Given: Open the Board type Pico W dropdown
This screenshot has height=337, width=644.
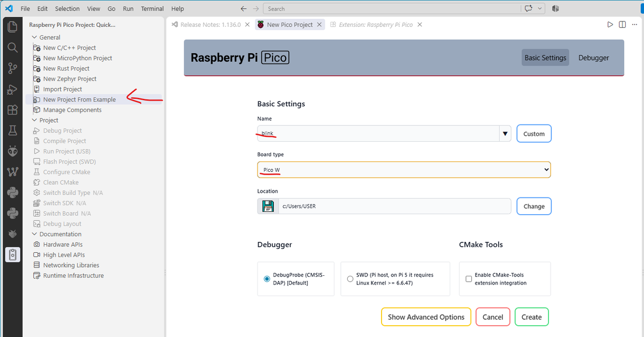Looking at the screenshot, I should click(x=404, y=170).
